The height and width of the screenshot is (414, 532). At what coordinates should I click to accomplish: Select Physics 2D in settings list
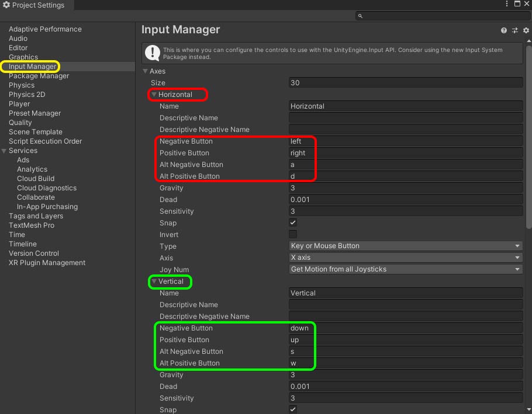coord(27,95)
